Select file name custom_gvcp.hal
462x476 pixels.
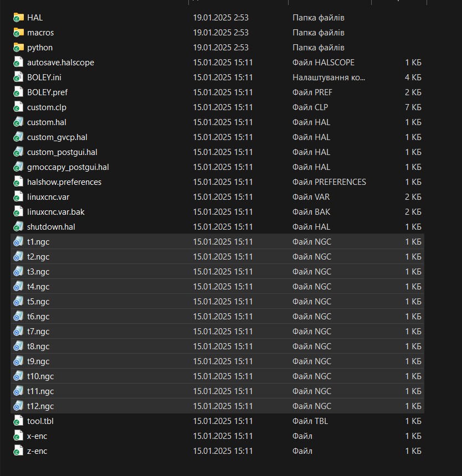57,137
